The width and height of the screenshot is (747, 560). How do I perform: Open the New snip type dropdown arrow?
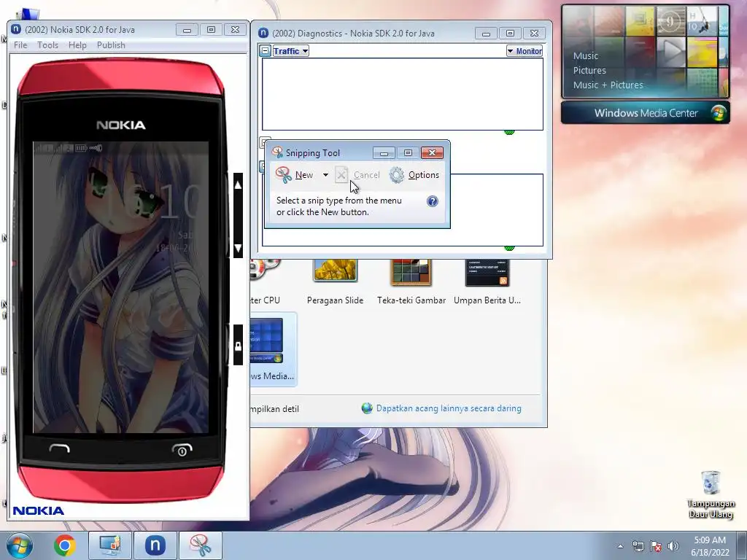325,175
